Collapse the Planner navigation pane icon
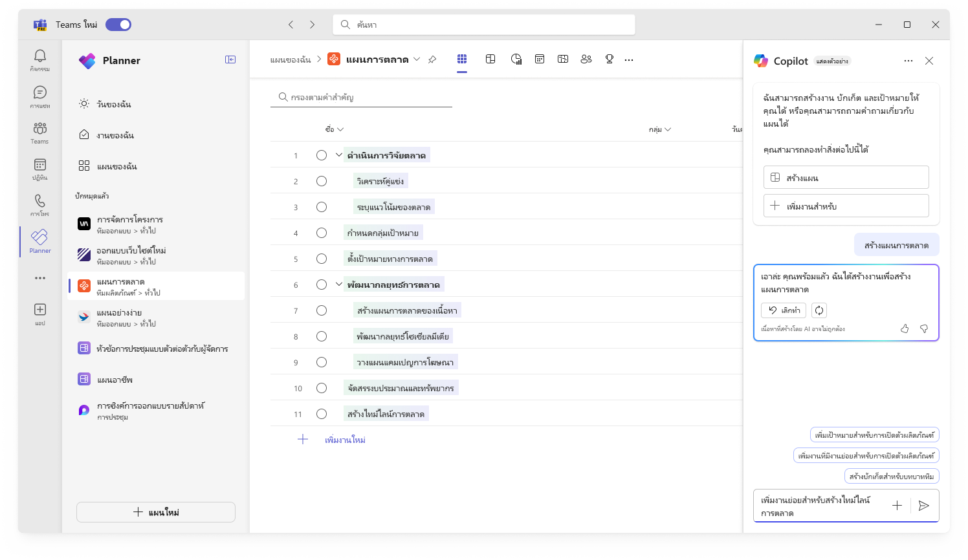This screenshot has width=968, height=560. [230, 59]
